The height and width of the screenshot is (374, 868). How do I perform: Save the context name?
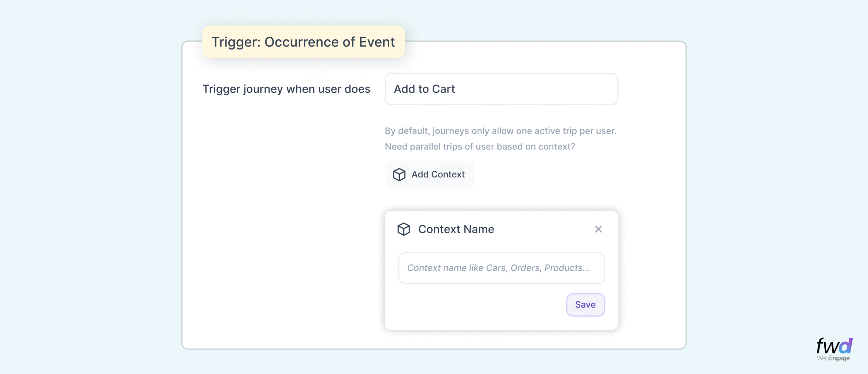point(585,304)
